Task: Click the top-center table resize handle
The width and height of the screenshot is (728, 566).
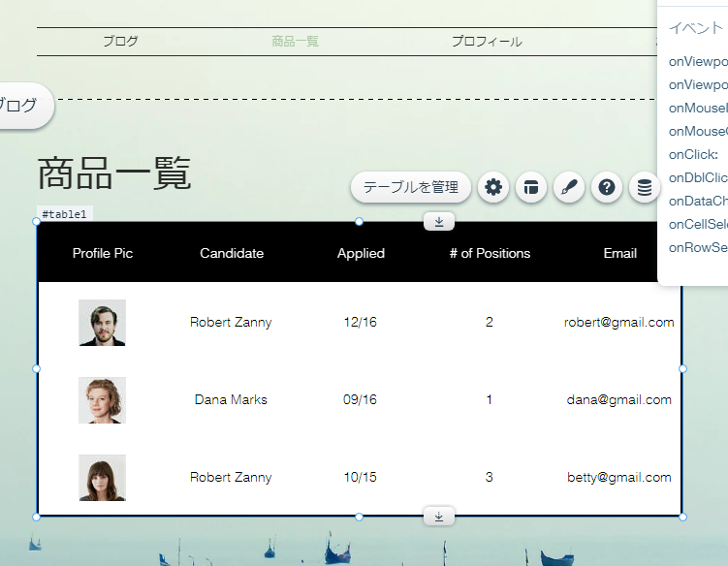Action: tap(359, 222)
